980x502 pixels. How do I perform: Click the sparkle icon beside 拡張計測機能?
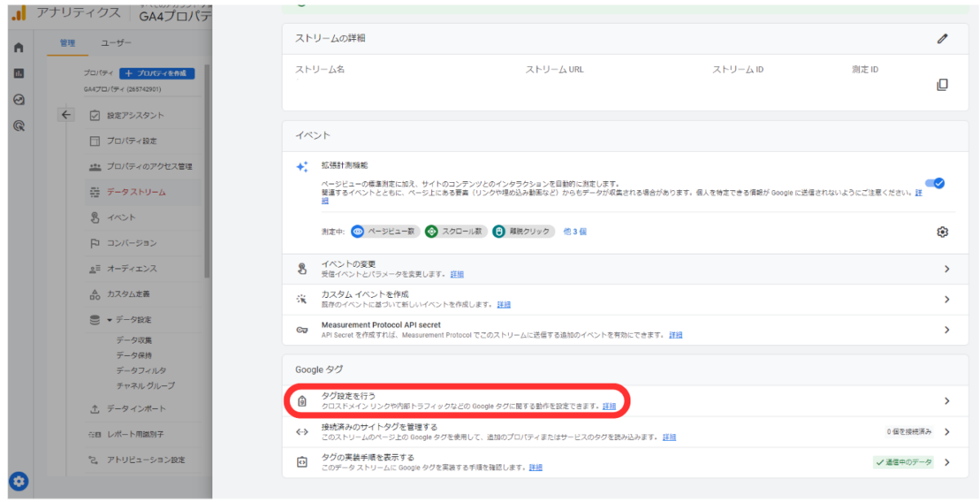[x=302, y=167]
